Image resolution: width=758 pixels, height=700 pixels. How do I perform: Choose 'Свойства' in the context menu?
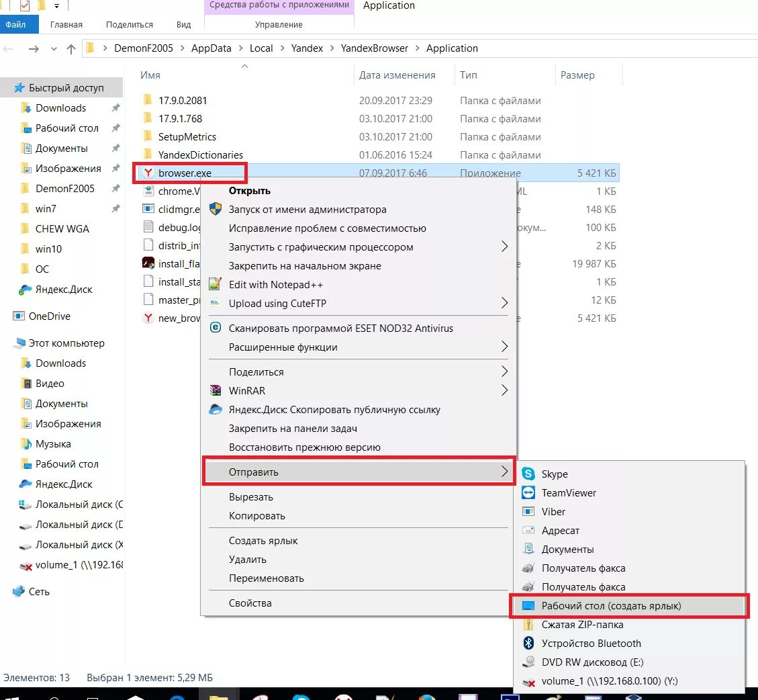point(250,603)
